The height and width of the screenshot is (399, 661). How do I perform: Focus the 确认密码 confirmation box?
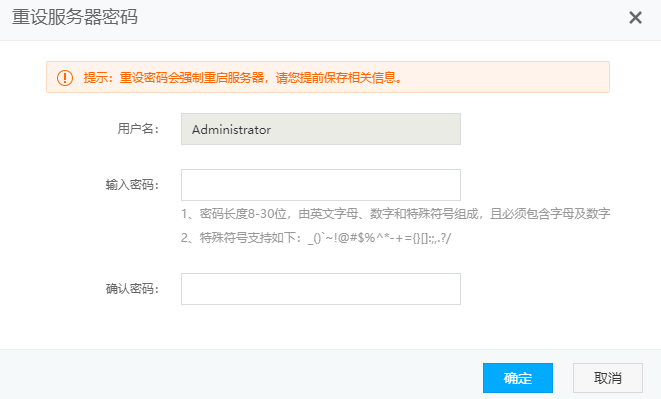[321, 289]
